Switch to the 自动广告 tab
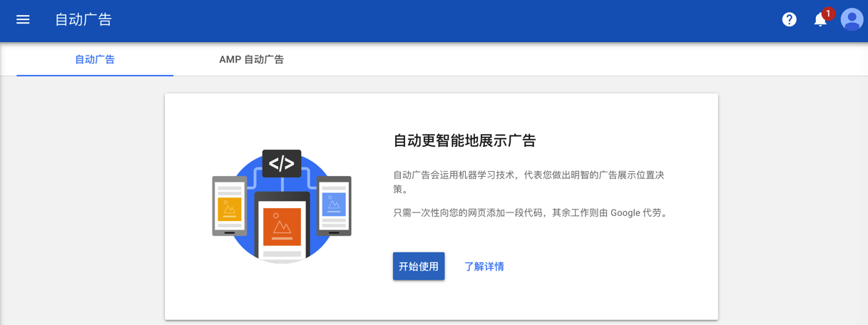Viewport: 868px width, 325px height. click(95, 59)
